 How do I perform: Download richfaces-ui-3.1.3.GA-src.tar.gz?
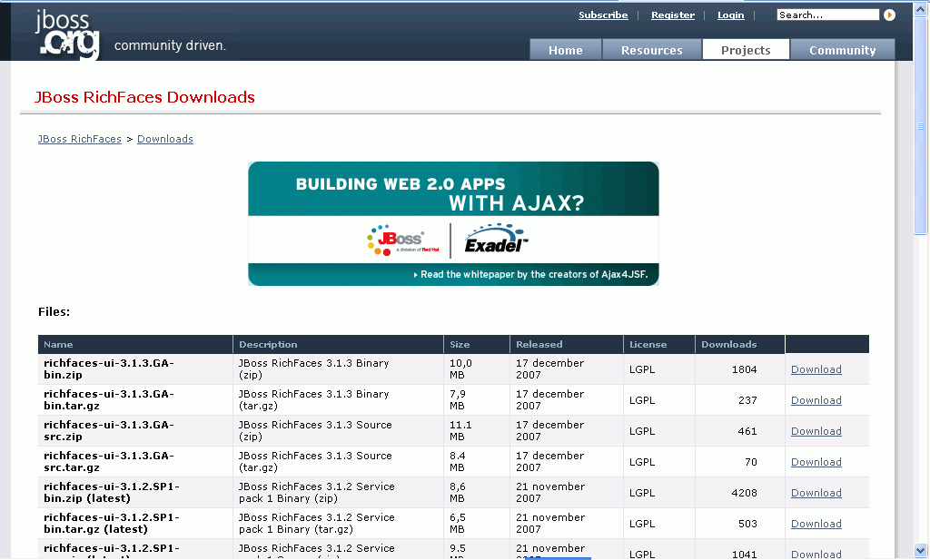pyautogui.click(x=816, y=462)
